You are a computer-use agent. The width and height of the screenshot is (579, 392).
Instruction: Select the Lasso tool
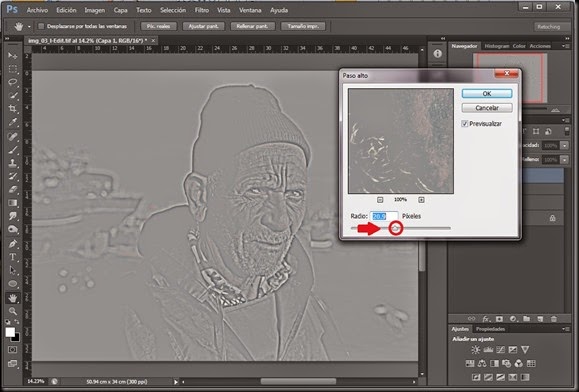tap(13, 82)
